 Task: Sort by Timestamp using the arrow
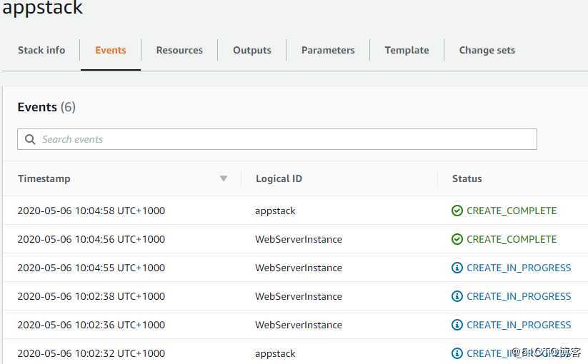224,178
